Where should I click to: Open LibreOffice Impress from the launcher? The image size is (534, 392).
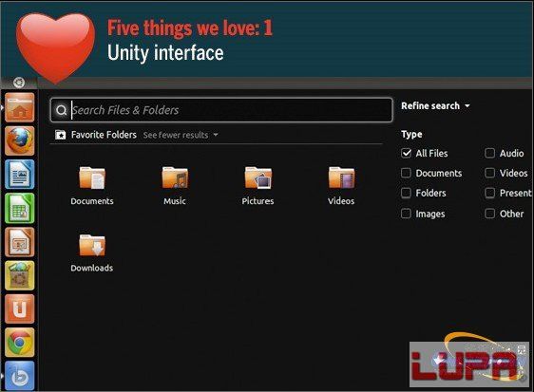20,242
